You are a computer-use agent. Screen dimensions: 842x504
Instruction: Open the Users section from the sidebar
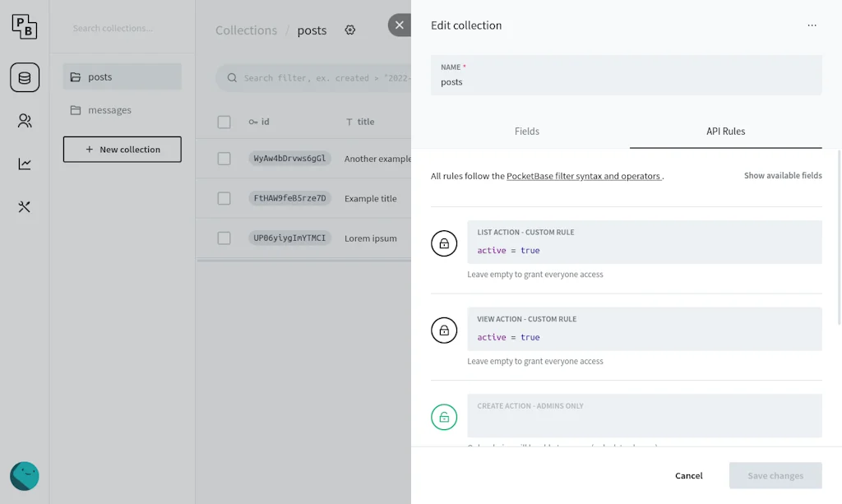pos(24,120)
